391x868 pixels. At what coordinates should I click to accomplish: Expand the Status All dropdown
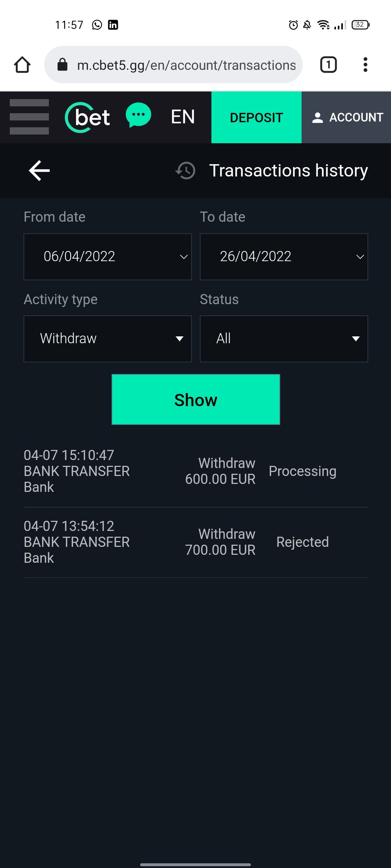(x=284, y=339)
